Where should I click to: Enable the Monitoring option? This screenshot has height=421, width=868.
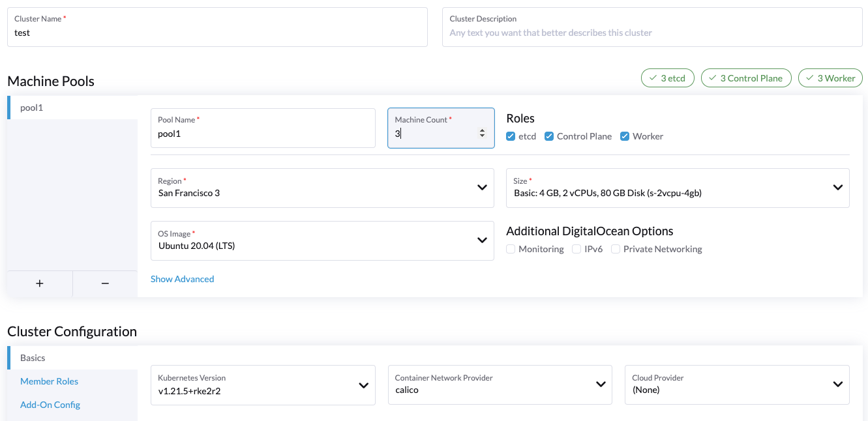pyautogui.click(x=511, y=249)
